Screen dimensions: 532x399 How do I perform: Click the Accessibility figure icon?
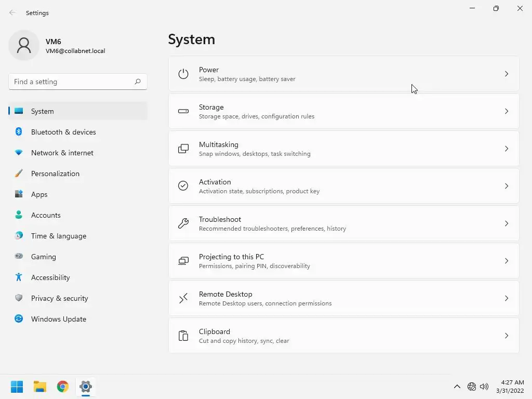click(19, 277)
